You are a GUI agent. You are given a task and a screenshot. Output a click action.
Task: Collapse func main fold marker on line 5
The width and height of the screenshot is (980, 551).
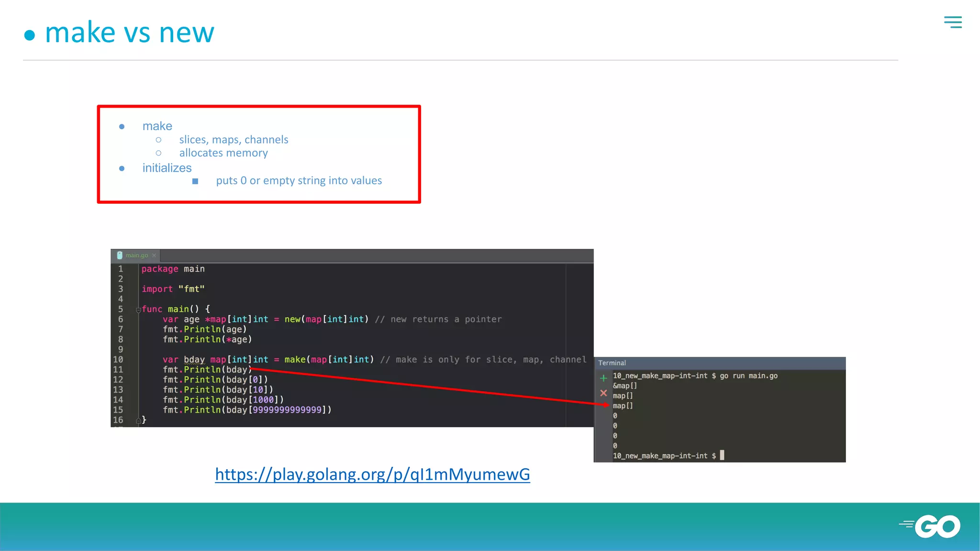(x=138, y=310)
